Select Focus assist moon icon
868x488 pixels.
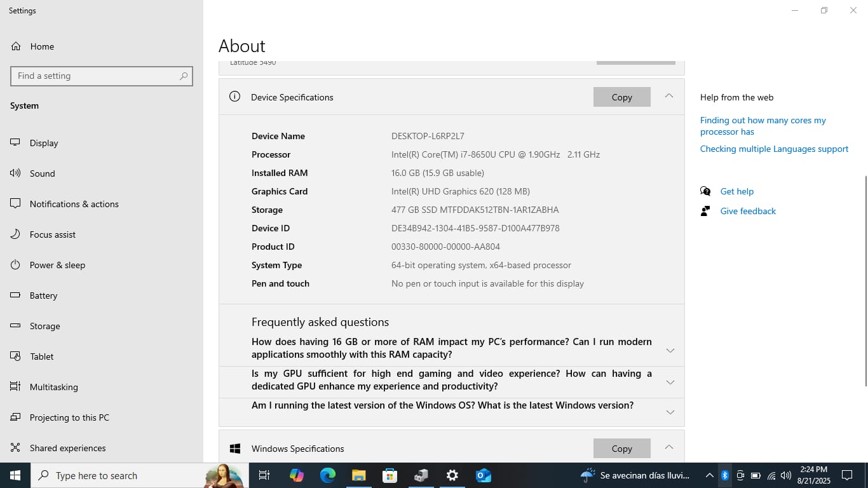pos(16,234)
